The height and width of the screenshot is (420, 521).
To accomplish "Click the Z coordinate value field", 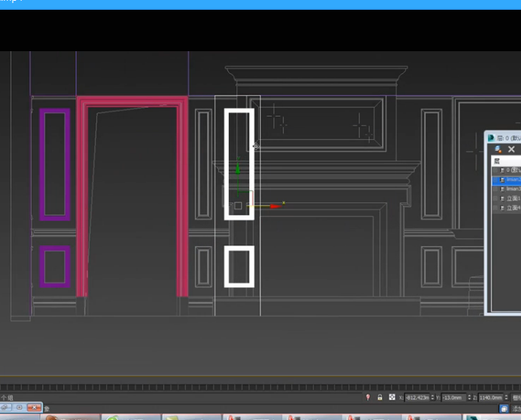I will pyautogui.click(x=491, y=397).
